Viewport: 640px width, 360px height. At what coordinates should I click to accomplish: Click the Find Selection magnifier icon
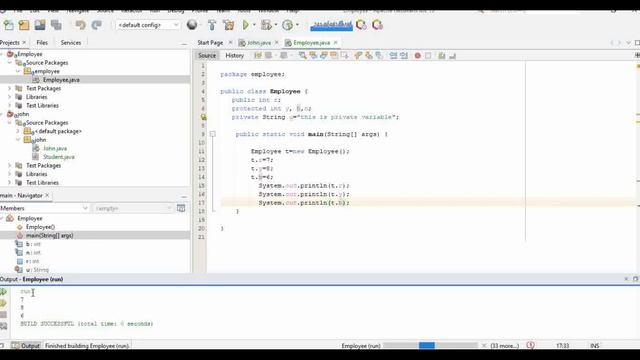coord(302,56)
